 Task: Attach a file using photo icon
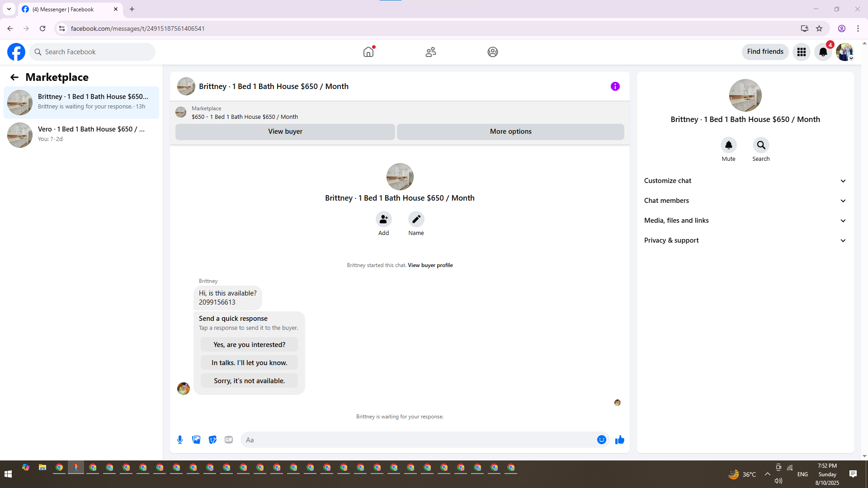(196, 440)
